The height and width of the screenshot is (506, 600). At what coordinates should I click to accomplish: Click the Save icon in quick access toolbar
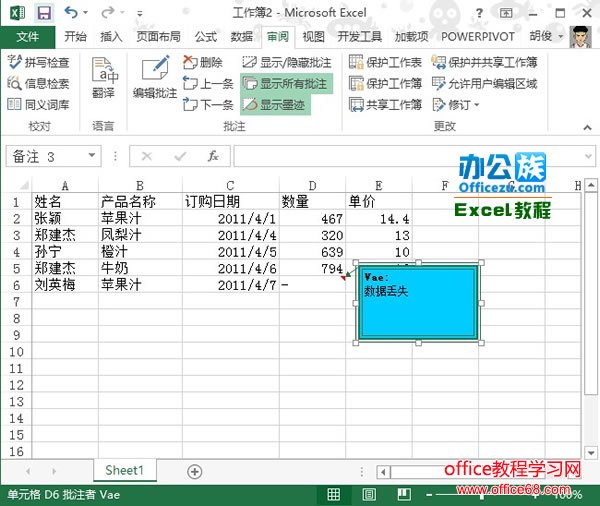coord(44,13)
